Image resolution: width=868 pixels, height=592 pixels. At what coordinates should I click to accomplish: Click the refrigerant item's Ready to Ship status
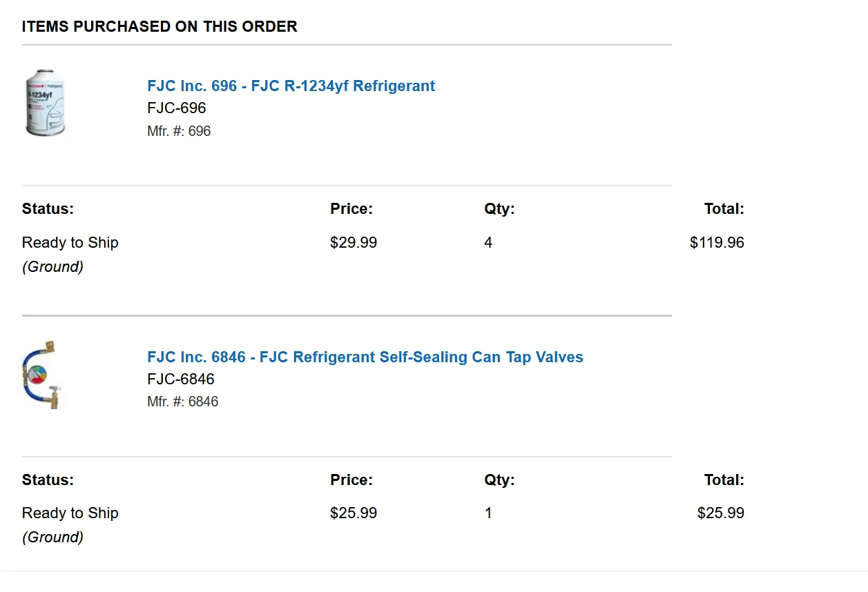[x=70, y=243]
